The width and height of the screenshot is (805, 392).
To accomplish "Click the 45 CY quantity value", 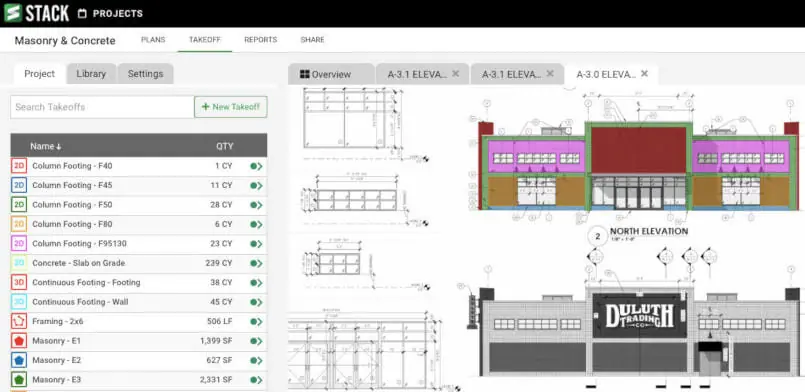I will coord(221,302).
